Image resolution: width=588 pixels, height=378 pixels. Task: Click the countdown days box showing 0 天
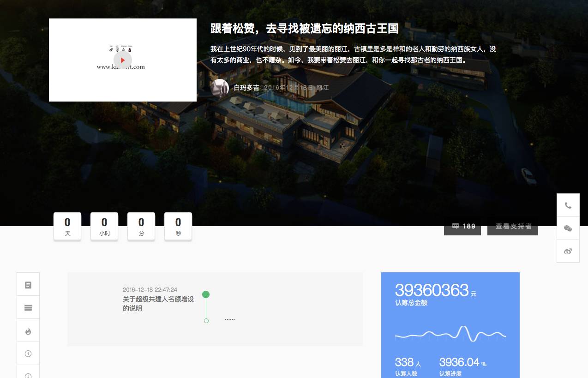pyautogui.click(x=67, y=226)
